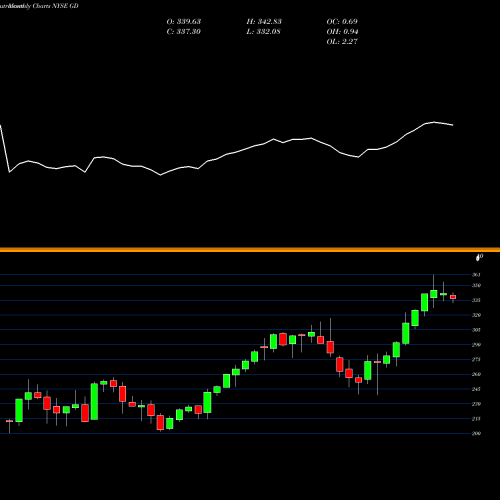
Task: Select the candlestick with the highest upper wick
Action: (434, 294)
